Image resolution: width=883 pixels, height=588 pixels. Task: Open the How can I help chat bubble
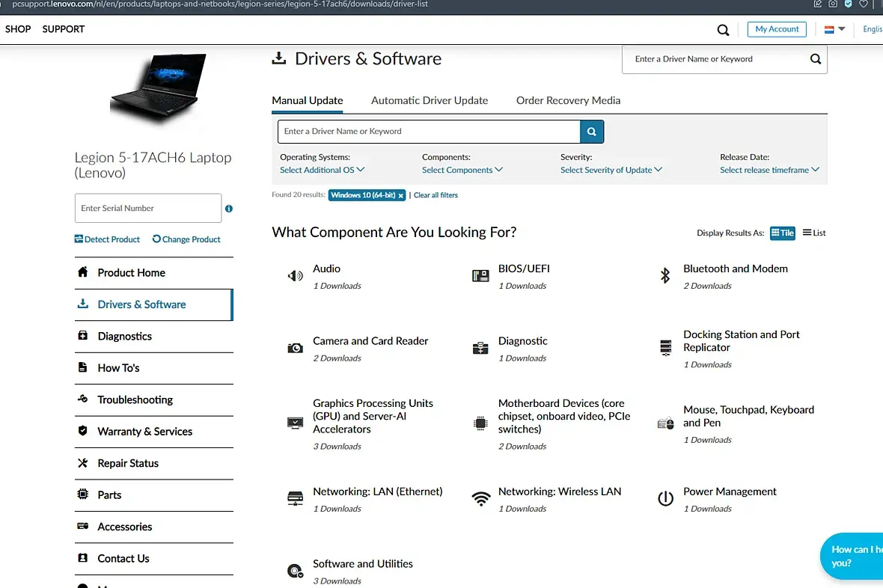pyautogui.click(x=852, y=557)
